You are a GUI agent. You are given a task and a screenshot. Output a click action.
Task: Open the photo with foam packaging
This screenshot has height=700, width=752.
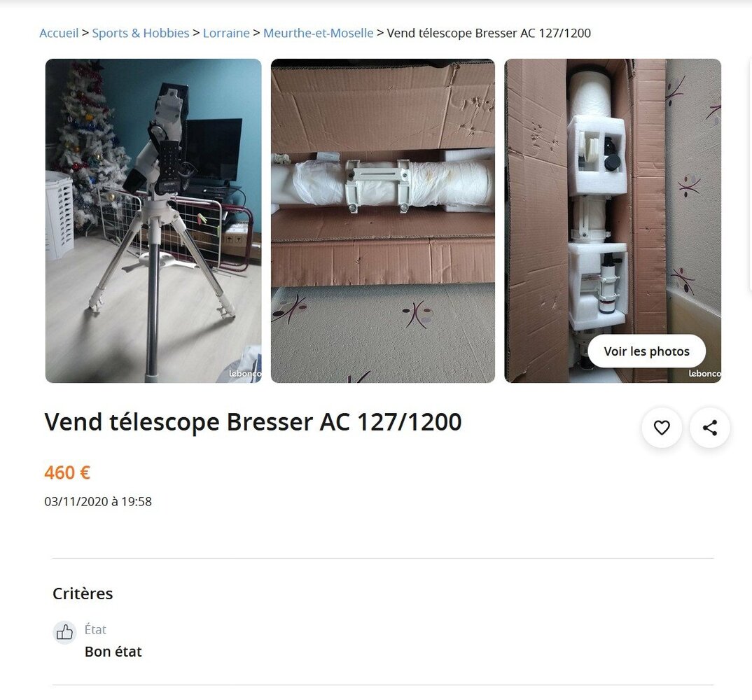[x=613, y=220]
